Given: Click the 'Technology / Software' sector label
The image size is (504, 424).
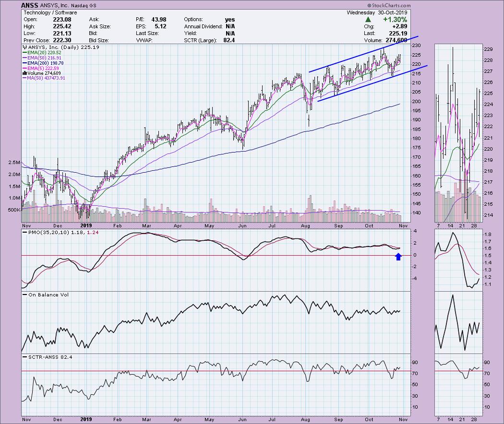Looking at the screenshot, I should pos(50,12).
